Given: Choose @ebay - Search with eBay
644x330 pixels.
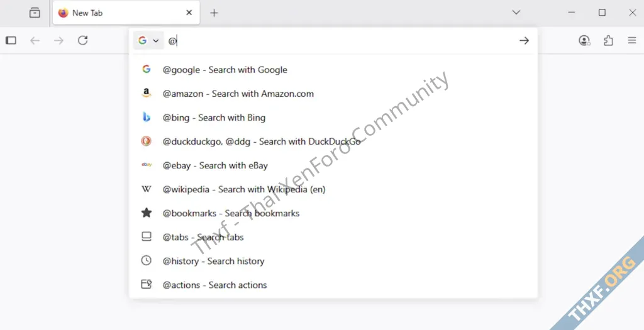Looking at the screenshot, I should (333, 165).
